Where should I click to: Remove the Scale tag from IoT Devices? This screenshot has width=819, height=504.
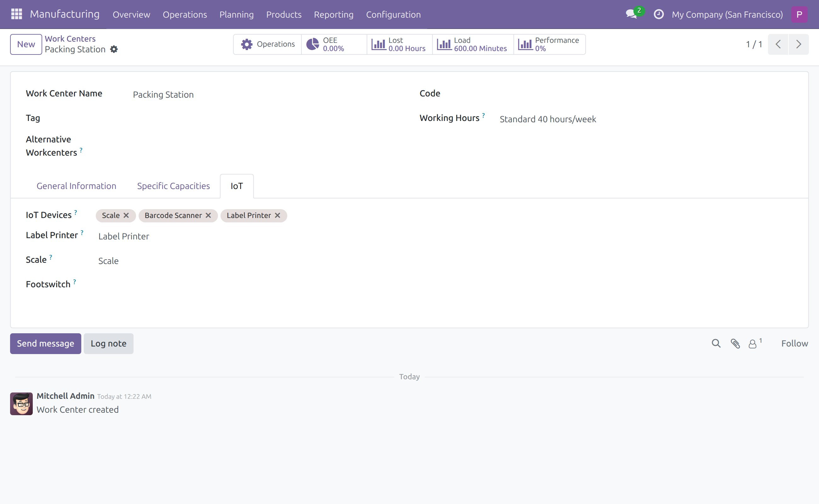[x=126, y=215]
